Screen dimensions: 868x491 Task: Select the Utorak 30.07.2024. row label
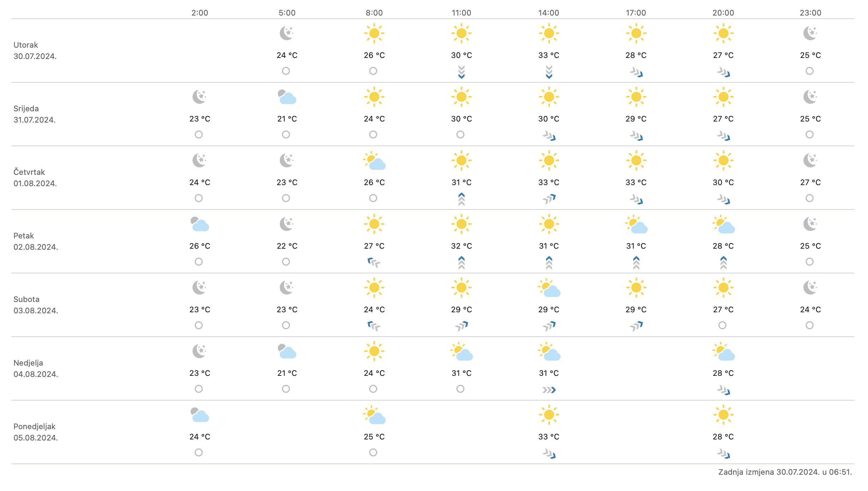tap(35, 51)
